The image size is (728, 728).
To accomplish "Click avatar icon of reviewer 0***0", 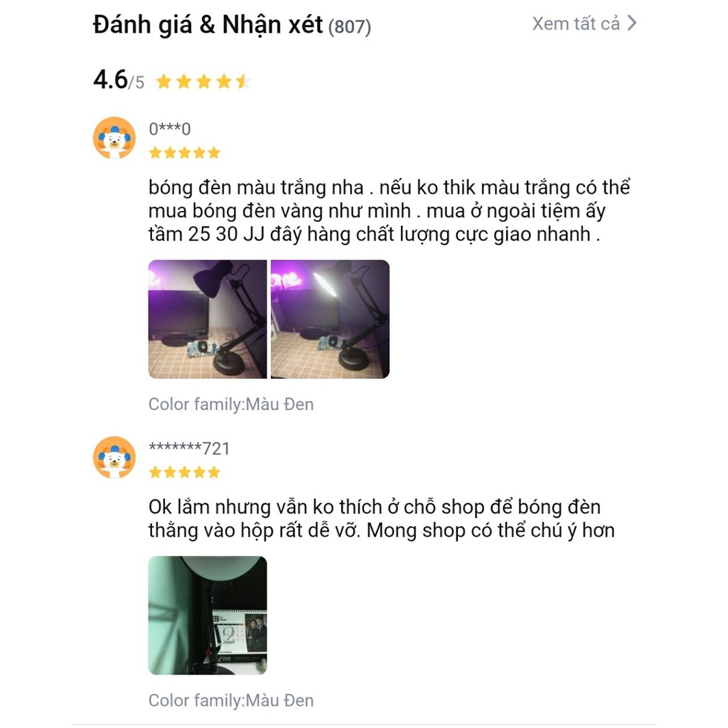I will (x=114, y=138).
